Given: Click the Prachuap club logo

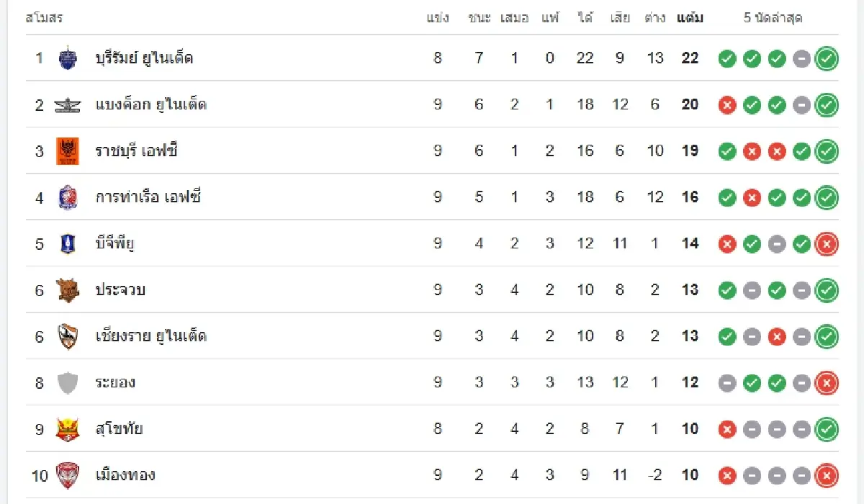Looking at the screenshot, I should tap(67, 290).
